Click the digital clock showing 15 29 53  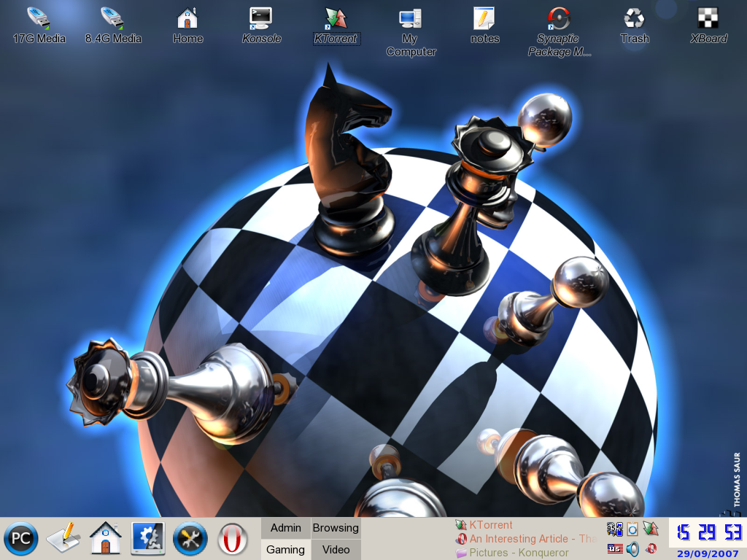708,532
